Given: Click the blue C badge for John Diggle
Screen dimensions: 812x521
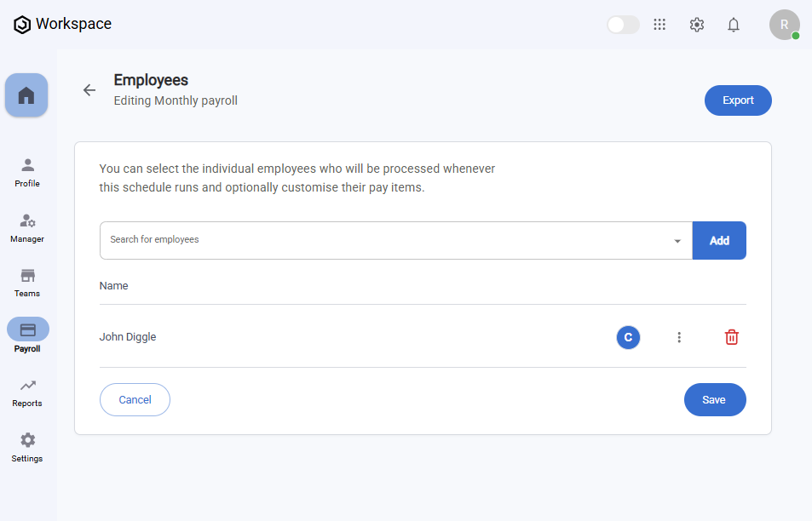Looking at the screenshot, I should tap(628, 337).
